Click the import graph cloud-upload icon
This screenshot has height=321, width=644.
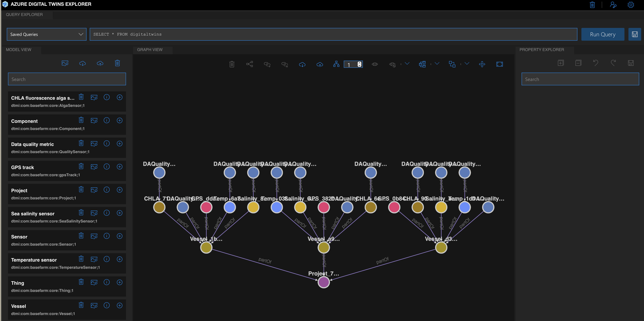tap(320, 65)
